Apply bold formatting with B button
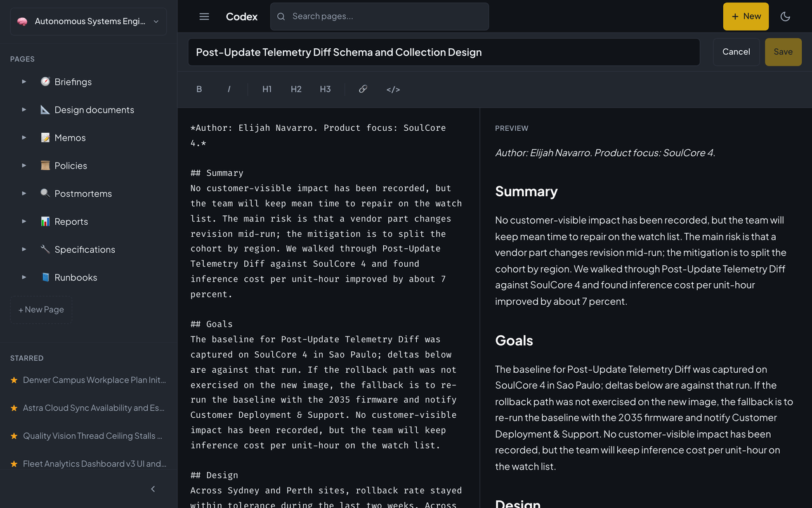The height and width of the screenshot is (508, 812). point(199,90)
